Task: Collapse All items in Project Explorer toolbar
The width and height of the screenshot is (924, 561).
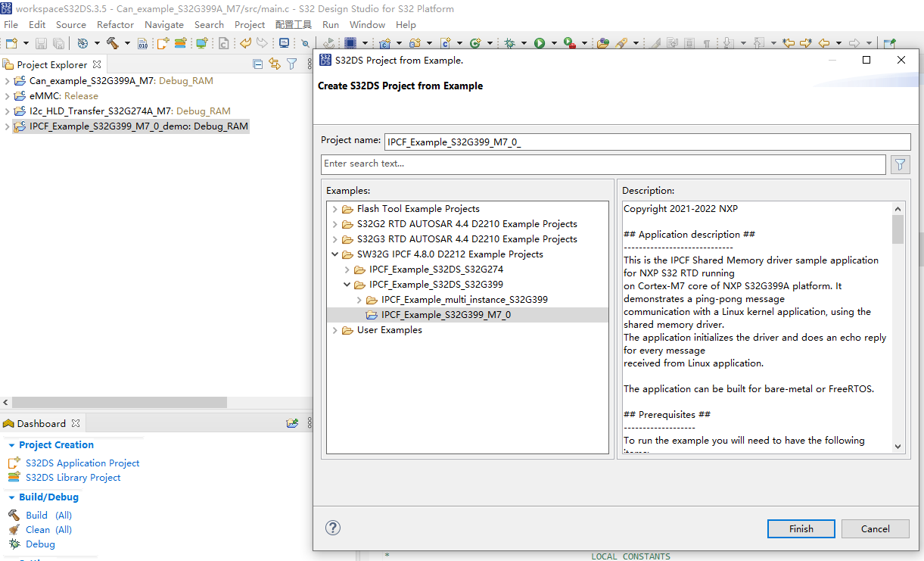Action: point(258,64)
